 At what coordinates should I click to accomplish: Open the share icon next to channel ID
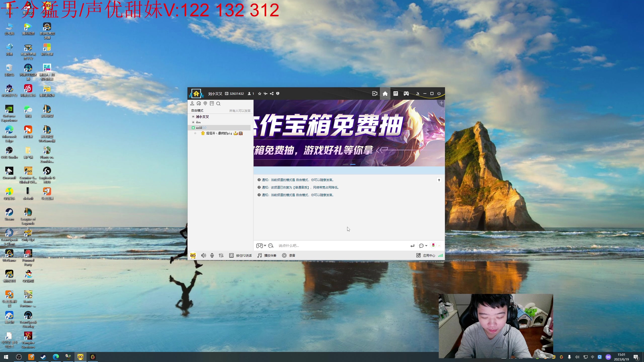point(272,94)
